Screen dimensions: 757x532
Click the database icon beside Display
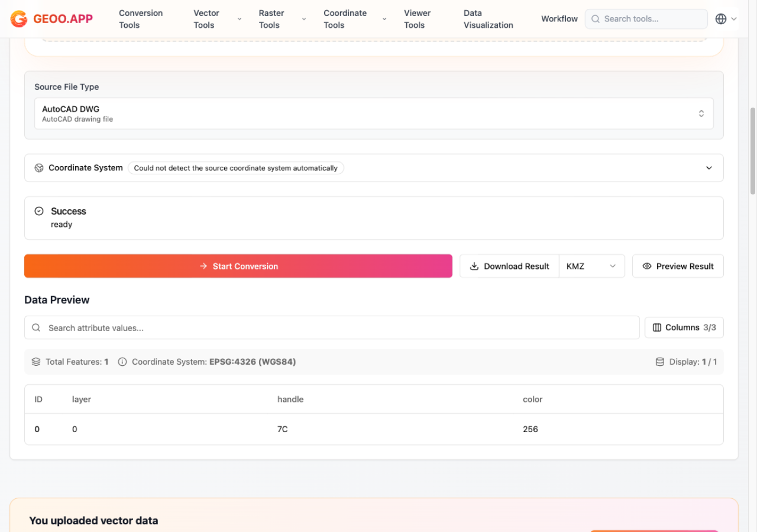[x=660, y=362]
